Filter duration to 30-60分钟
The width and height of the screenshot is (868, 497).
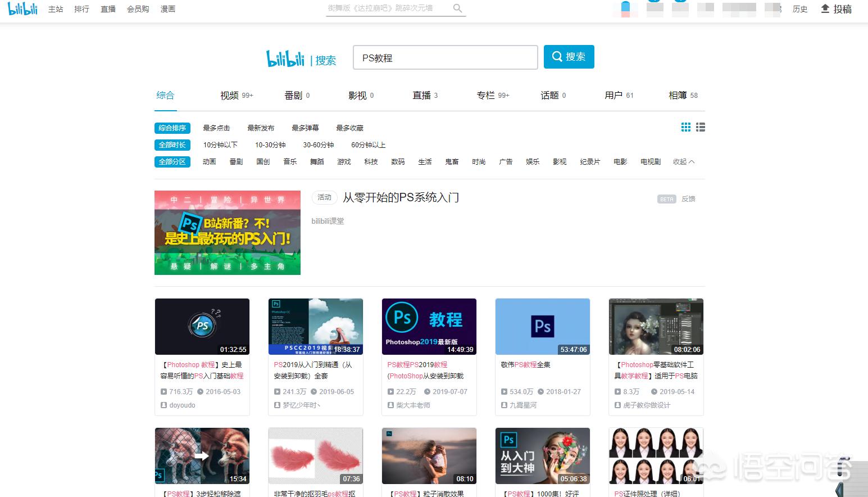(x=319, y=145)
